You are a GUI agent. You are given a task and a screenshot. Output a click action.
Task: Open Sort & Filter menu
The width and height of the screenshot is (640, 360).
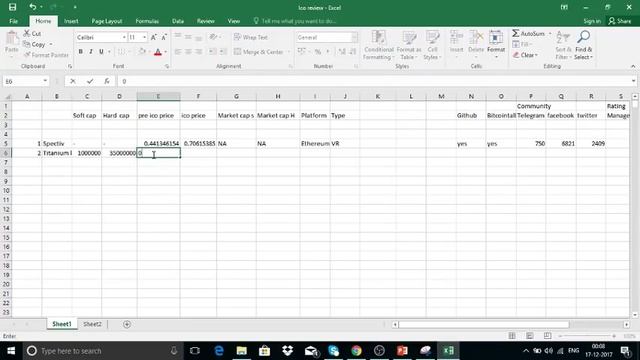click(x=563, y=45)
